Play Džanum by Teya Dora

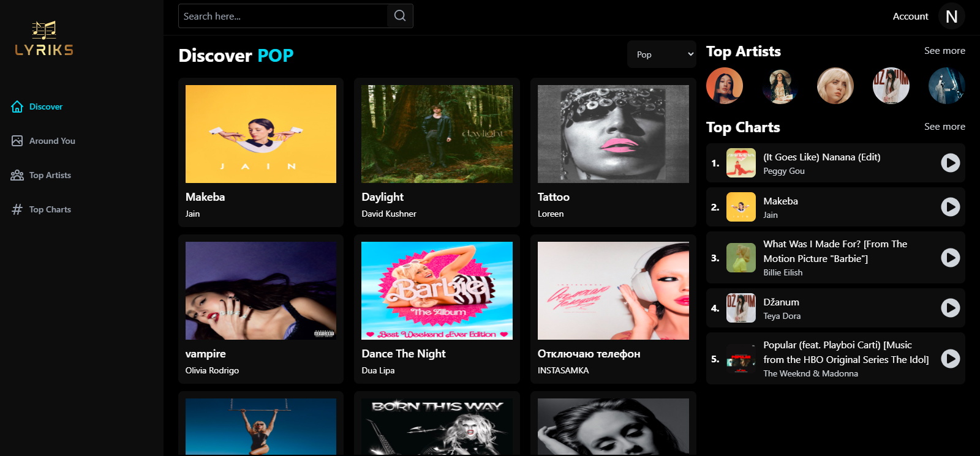(x=950, y=308)
